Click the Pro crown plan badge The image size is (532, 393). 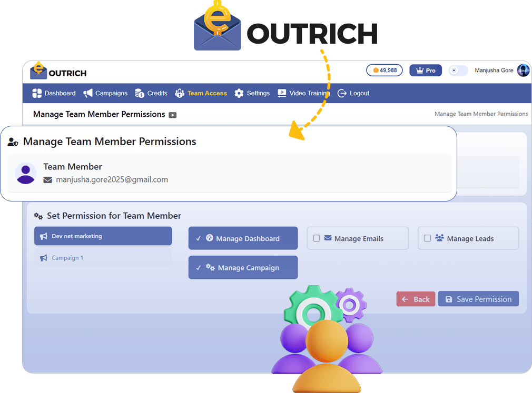click(x=426, y=70)
